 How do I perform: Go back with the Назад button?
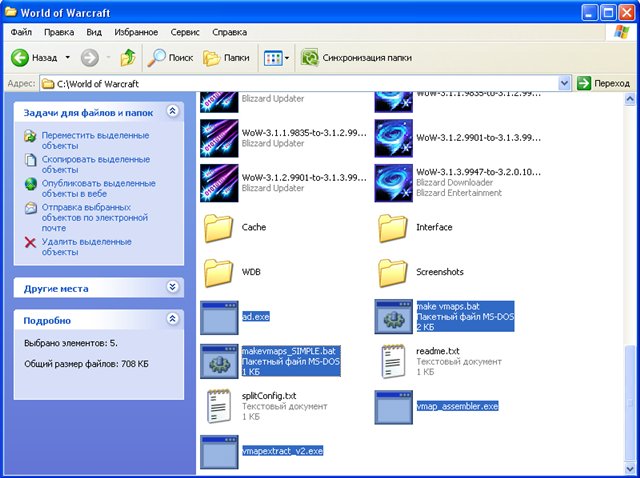pos(34,58)
